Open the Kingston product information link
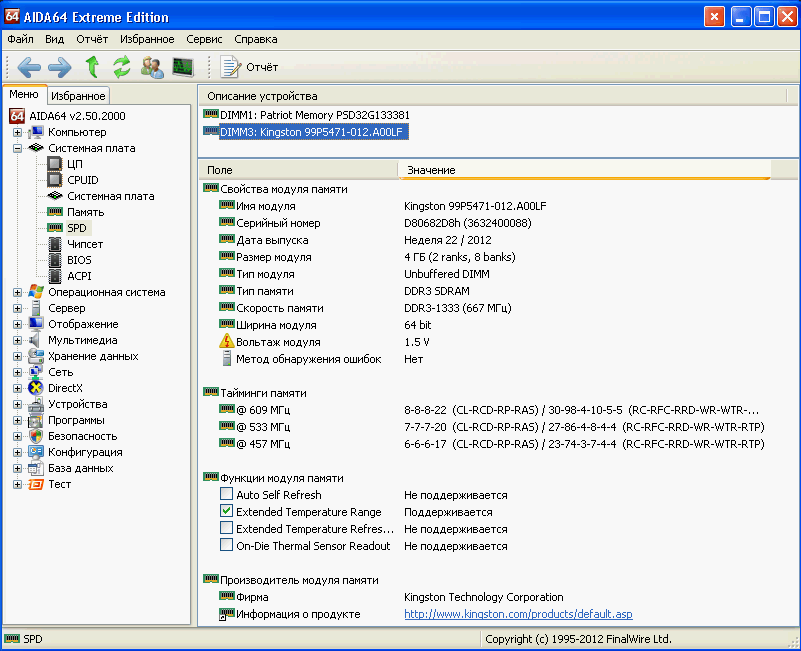The height and width of the screenshot is (651, 801). pyautogui.click(x=517, y=614)
